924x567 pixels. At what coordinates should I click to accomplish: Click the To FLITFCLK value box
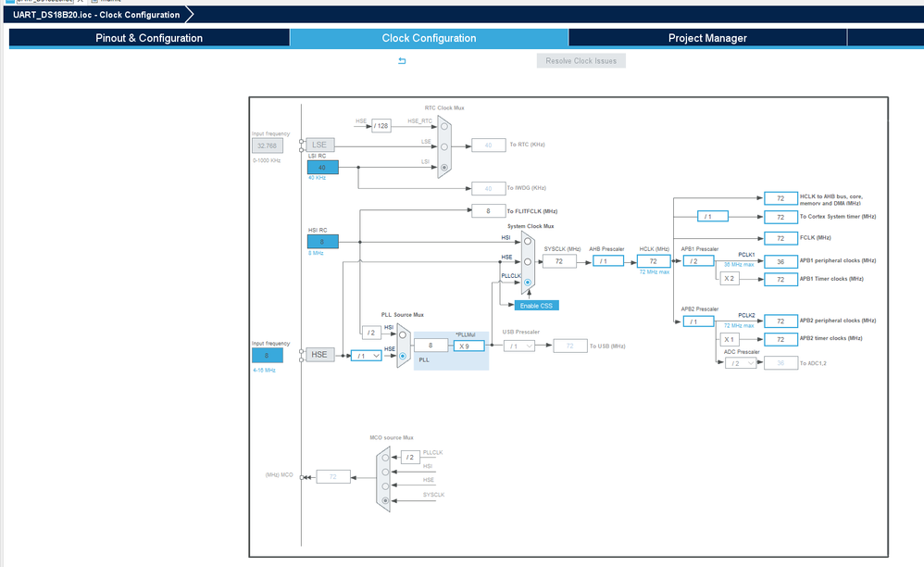point(489,210)
